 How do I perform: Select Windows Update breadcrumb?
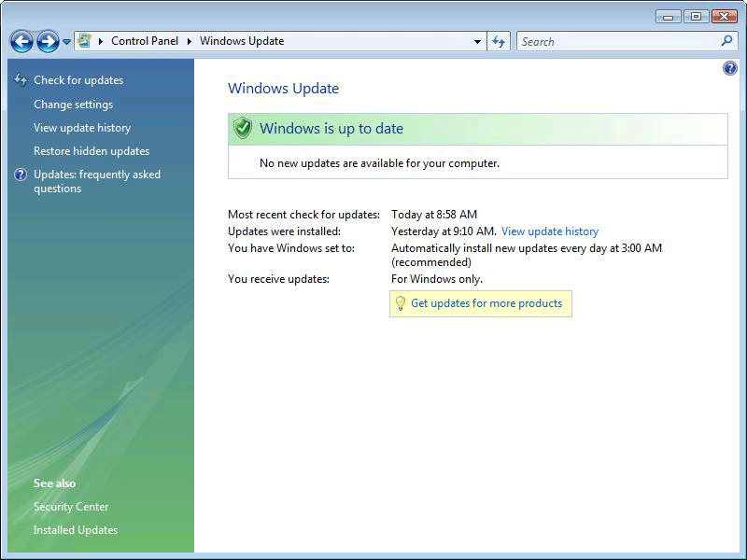click(x=242, y=41)
